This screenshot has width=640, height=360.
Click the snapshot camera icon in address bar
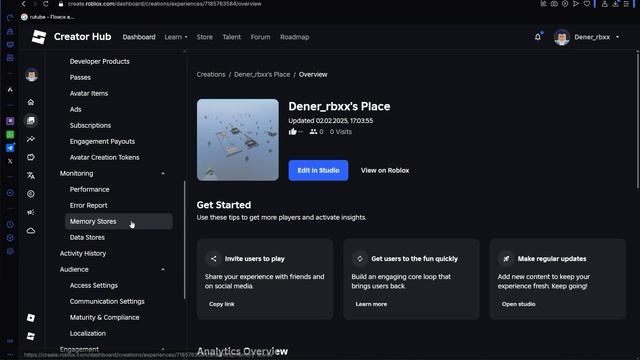pyautogui.click(x=554, y=4)
